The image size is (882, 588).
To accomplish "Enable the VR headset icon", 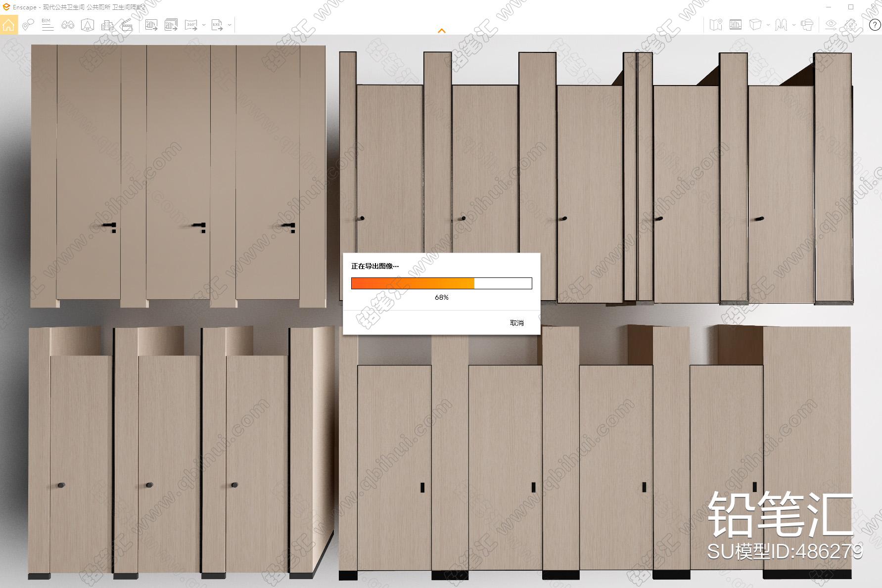I will pos(807,25).
